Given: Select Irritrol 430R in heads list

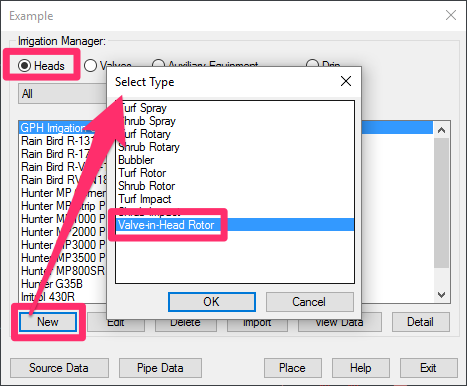Looking at the screenshot, I should pyautogui.click(x=63, y=297).
